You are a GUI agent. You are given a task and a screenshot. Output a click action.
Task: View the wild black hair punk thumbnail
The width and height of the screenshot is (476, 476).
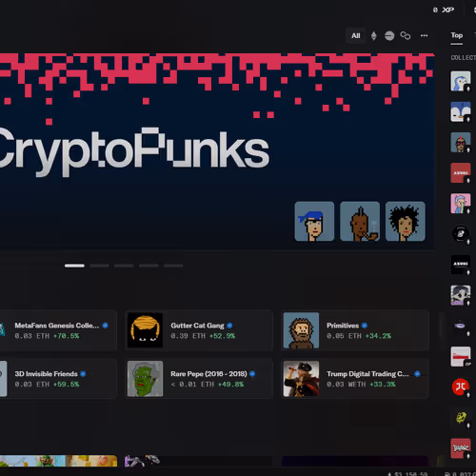406,221
